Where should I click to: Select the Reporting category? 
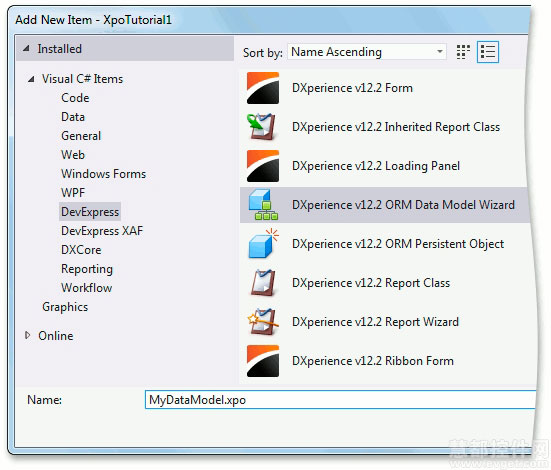tap(87, 269)
